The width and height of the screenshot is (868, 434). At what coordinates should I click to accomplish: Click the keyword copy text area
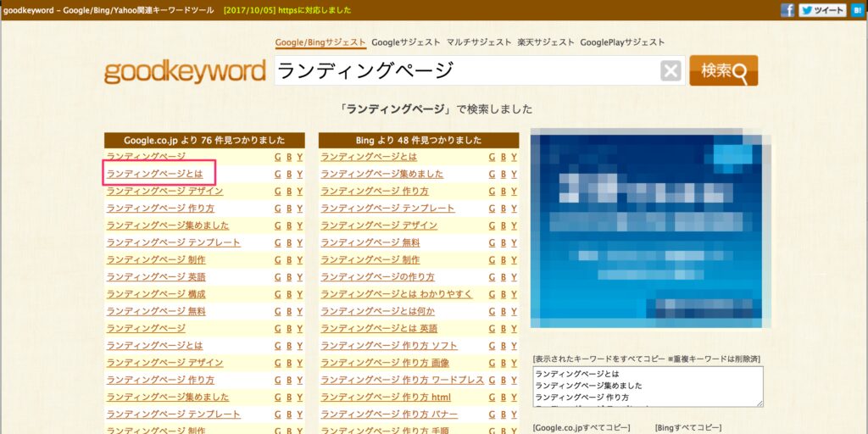(647, 386)
